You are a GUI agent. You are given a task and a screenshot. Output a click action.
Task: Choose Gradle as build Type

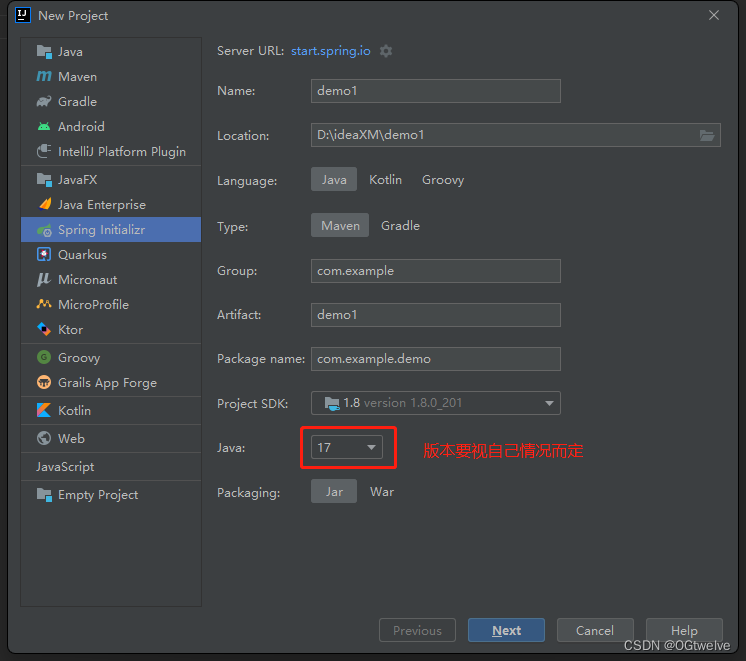[x=400, y=226]
